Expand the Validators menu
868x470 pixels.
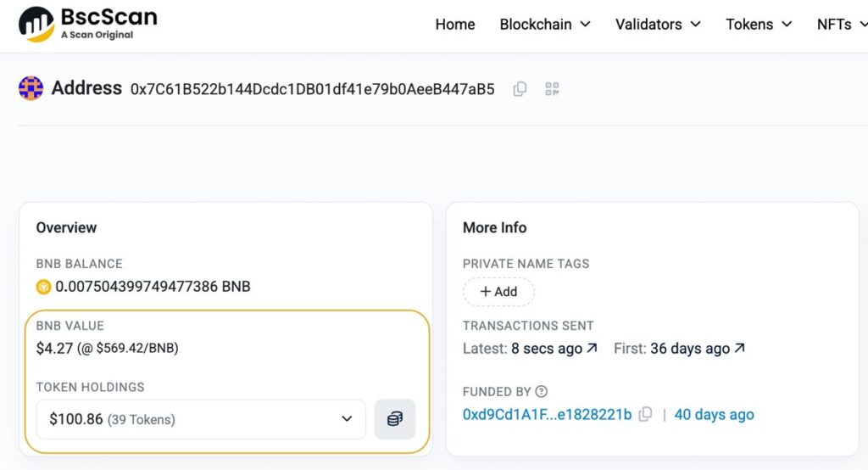point(658,25)
